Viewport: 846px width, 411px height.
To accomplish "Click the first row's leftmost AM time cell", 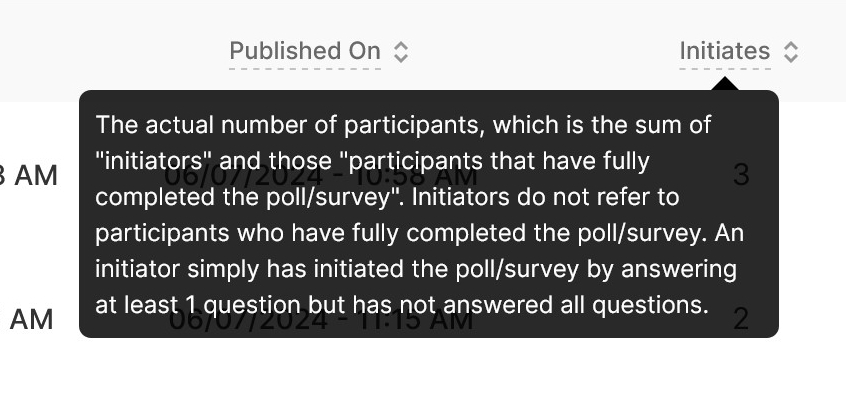I will tap(30, 176).
